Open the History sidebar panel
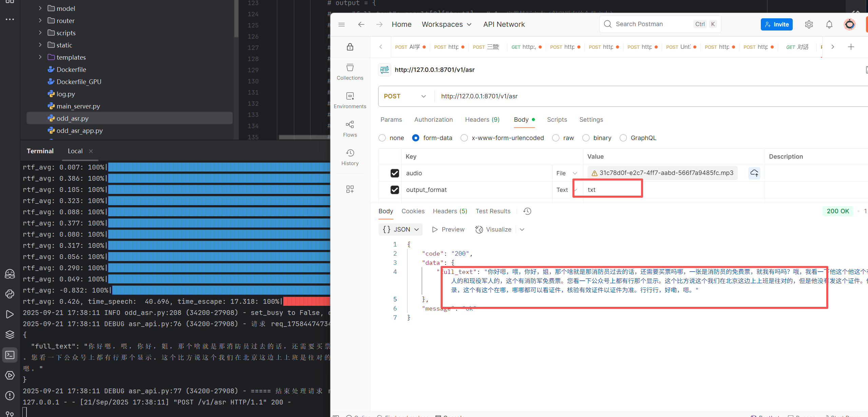The height and width of the screenshot is (417, 868). (350, 157)
